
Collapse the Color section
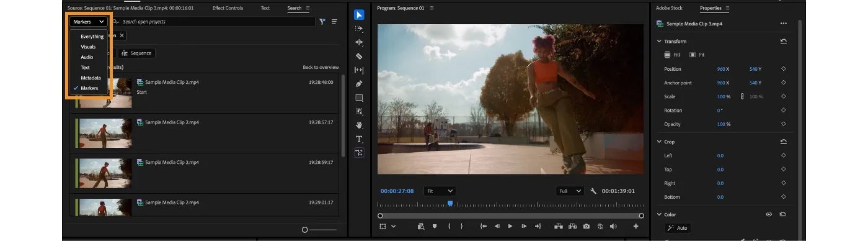tap(659, 214)
